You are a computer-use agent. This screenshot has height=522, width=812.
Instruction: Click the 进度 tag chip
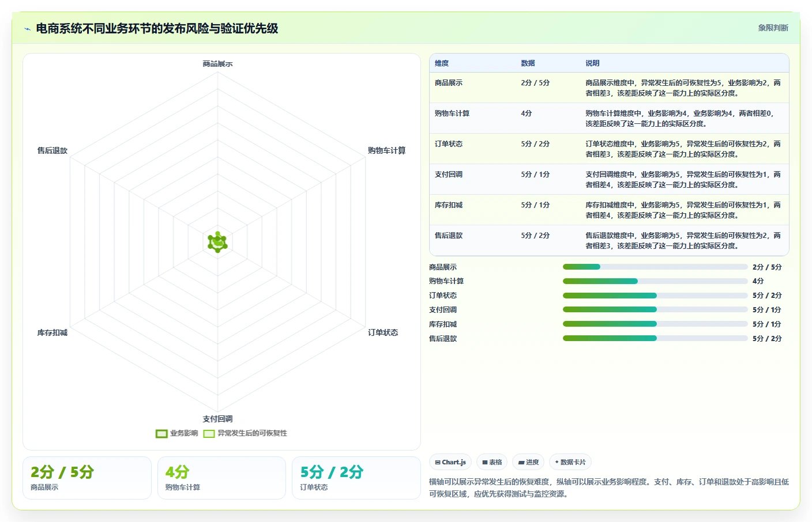[528, 462]
